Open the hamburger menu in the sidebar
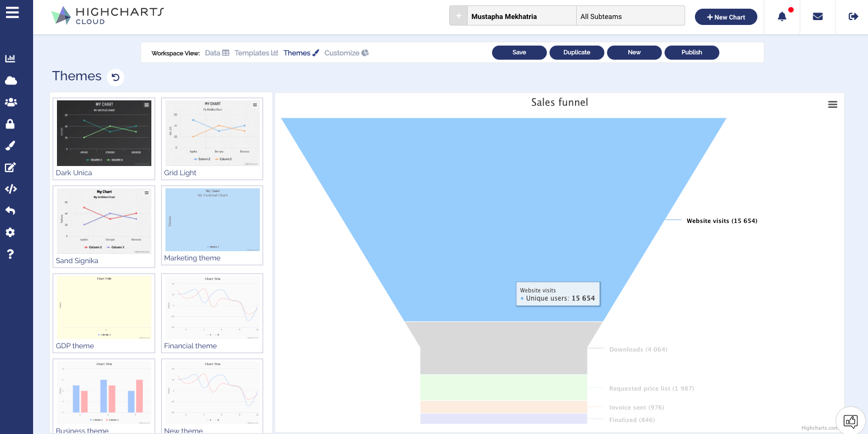This screenshot has width=868, height=434. pyautogui.click(x=12, y=12)
